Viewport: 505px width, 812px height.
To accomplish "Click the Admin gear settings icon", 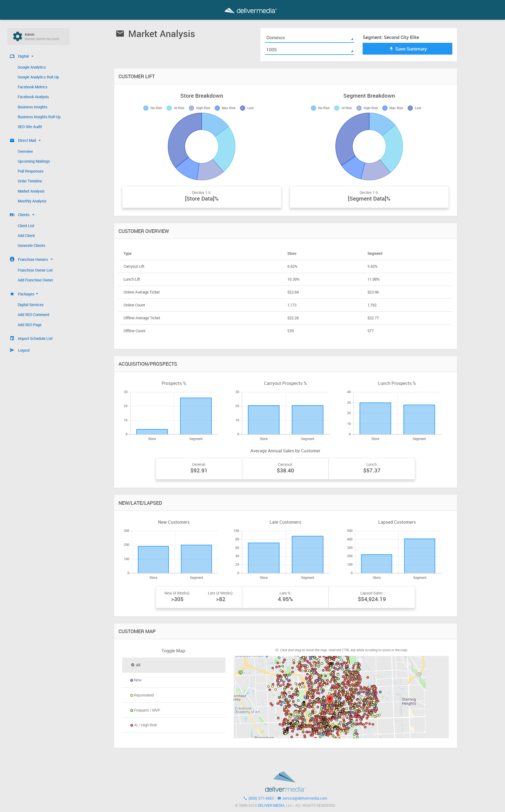I will pos(17,36).
